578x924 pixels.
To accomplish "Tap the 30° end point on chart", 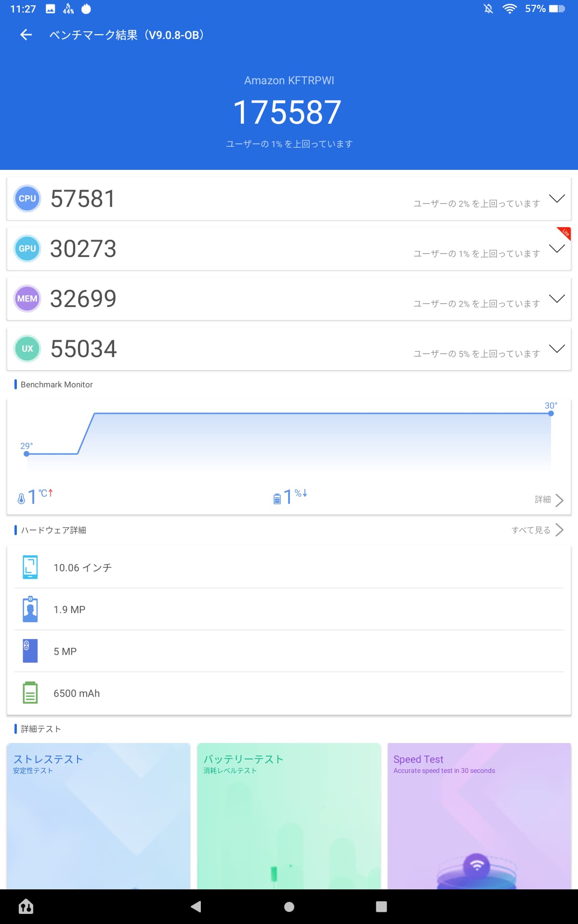I will tap(551, 413).
